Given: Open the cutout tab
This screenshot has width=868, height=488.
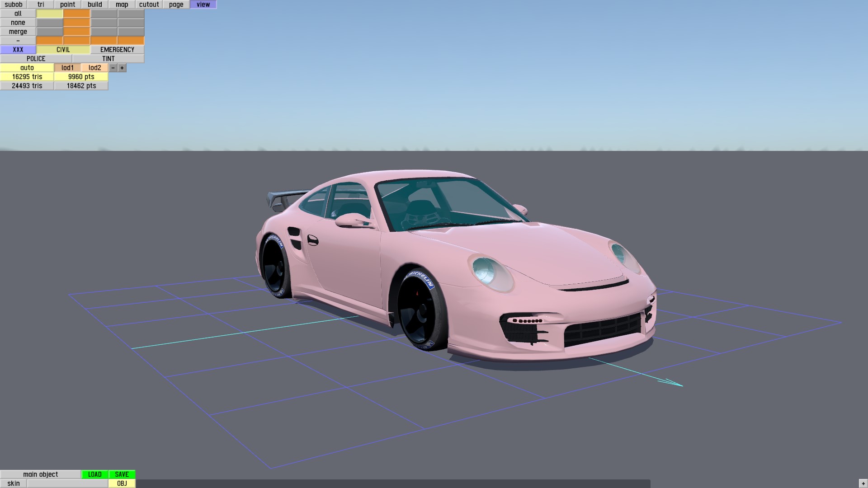Looking at the screenshot, I should click(149, 5).
